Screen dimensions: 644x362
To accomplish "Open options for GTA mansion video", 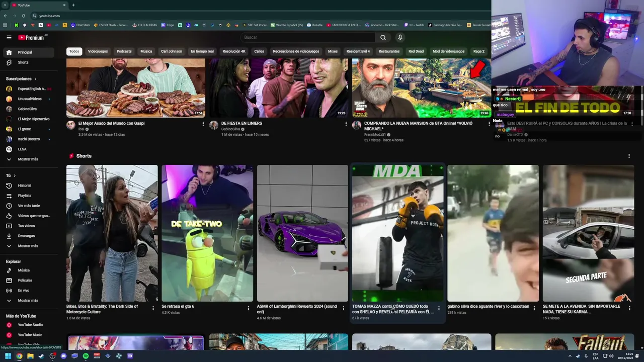I will coord(489,124).
